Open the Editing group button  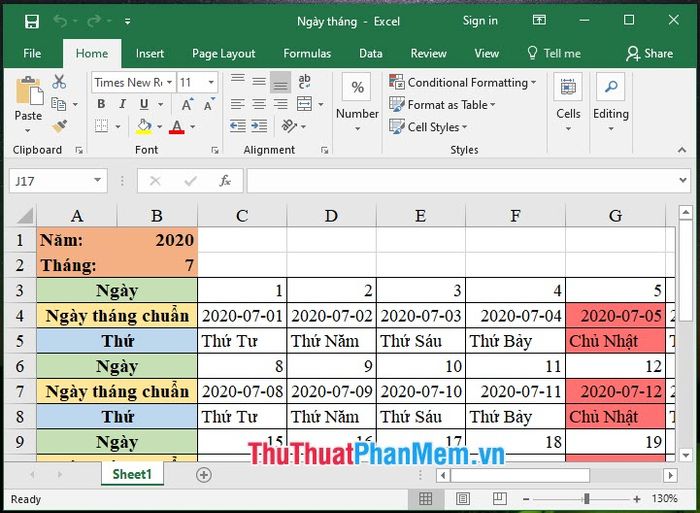611,103
